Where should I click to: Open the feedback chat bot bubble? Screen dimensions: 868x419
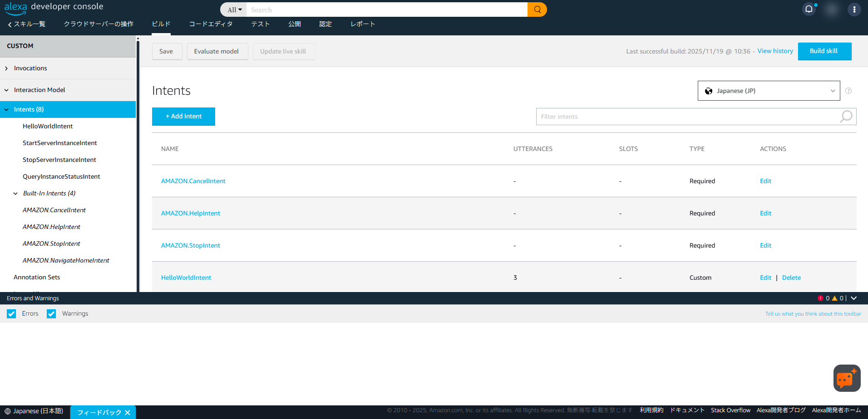coord(846,378)
